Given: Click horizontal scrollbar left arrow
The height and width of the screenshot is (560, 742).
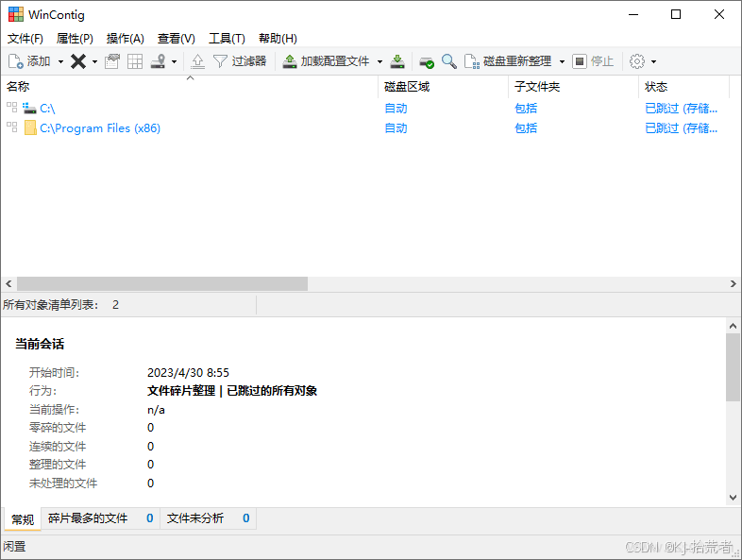Looking at the screenshot, I should [8, 284].
